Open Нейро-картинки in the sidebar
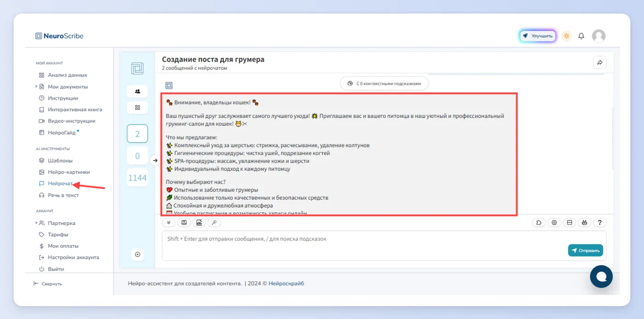 [x=64, y=172]
